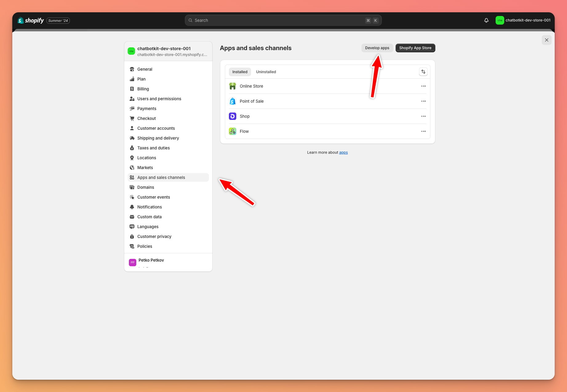Click the Languages translate icon
Image resolution: width=567 pixels, height=392 pixels.
click(x=132, y=227)
